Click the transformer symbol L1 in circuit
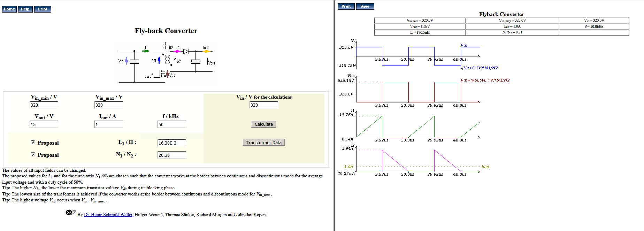Image resolution: width=644 pixels, height=231 pixels. click(x=167, y=60)
